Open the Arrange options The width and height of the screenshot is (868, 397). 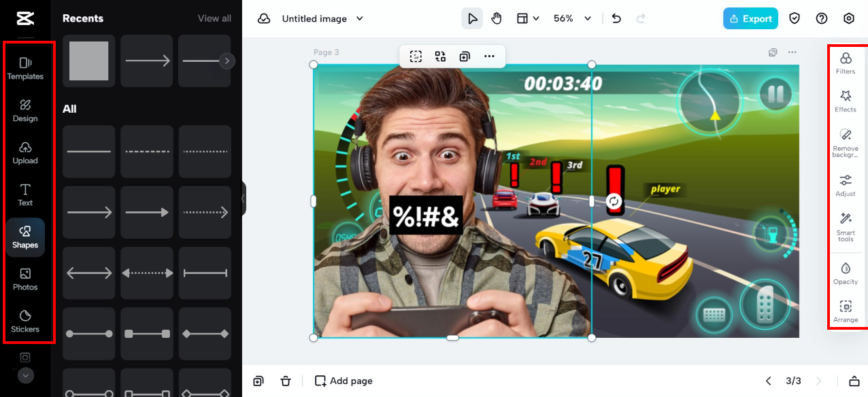pyautogui.click(x=846, y=312)
